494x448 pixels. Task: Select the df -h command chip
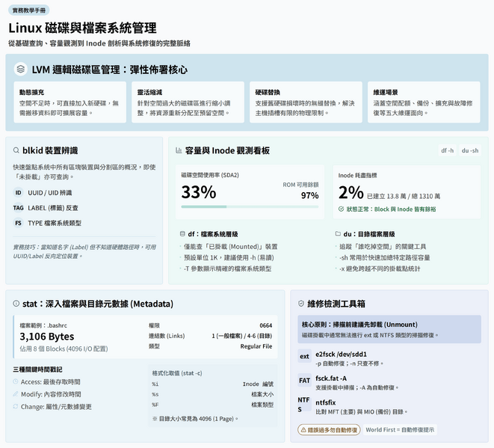[448, 150]
